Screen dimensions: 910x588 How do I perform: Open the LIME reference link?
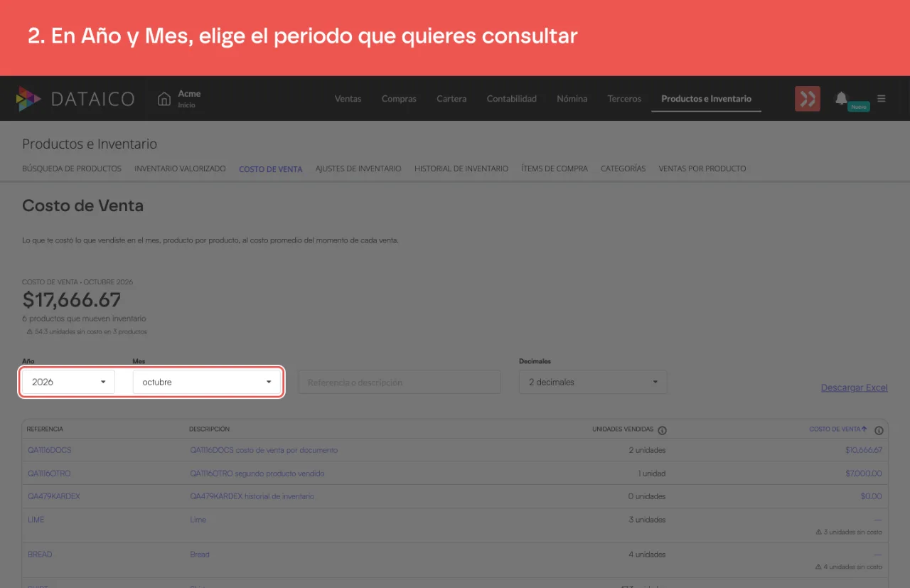(36, 519)
